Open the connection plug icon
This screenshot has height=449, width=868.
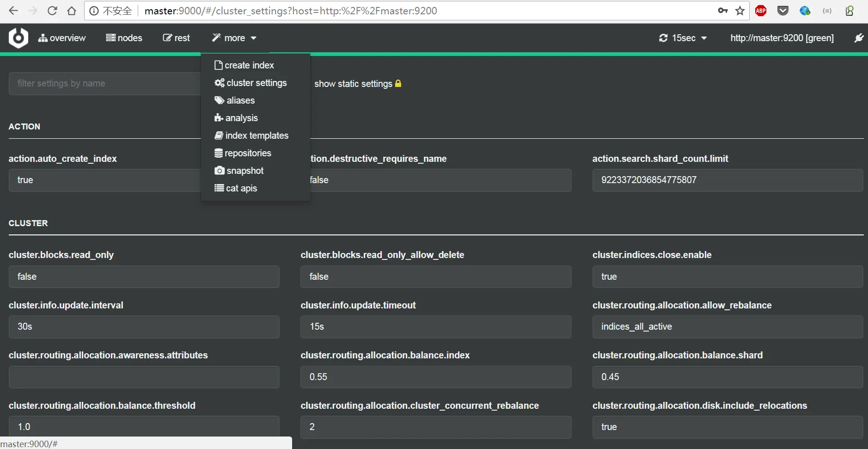click(x=859, y=38)
